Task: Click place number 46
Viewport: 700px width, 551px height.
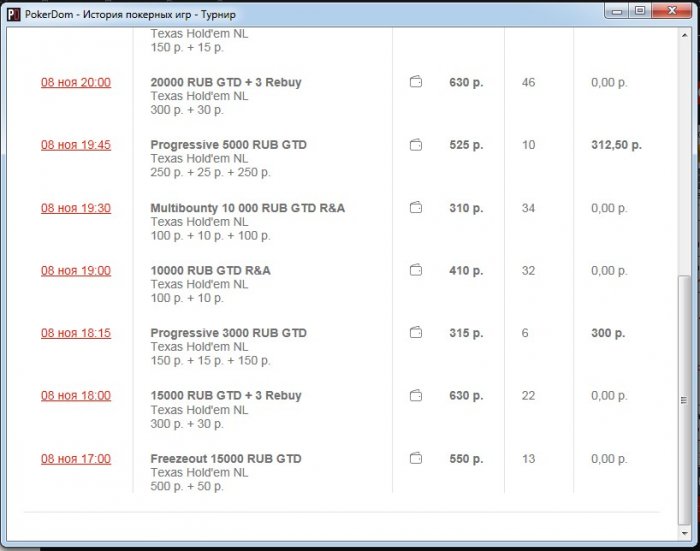Action: [529, 82]
